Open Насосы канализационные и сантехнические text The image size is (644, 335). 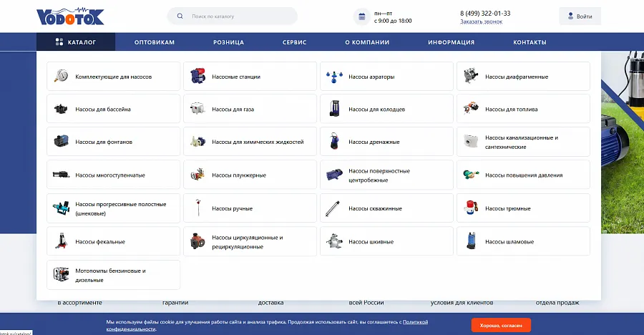pos(522,142)
